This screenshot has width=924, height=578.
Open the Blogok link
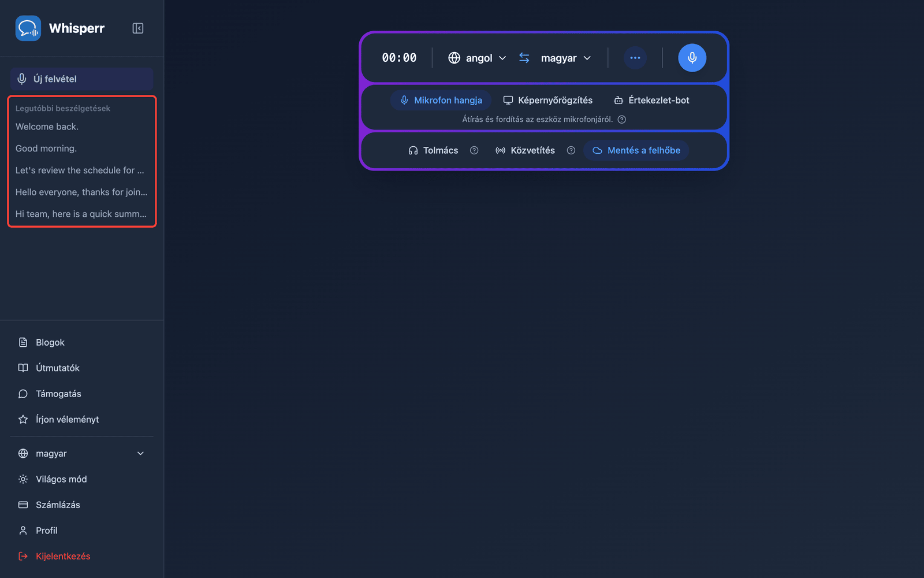click(81, 343)
